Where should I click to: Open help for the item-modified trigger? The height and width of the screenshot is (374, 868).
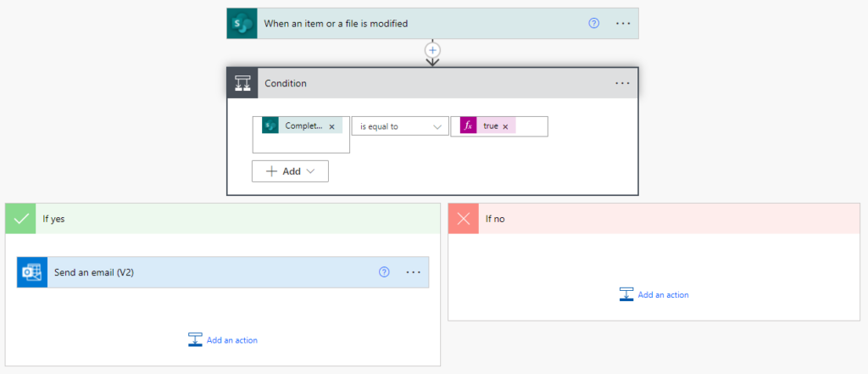click(594, 23)
